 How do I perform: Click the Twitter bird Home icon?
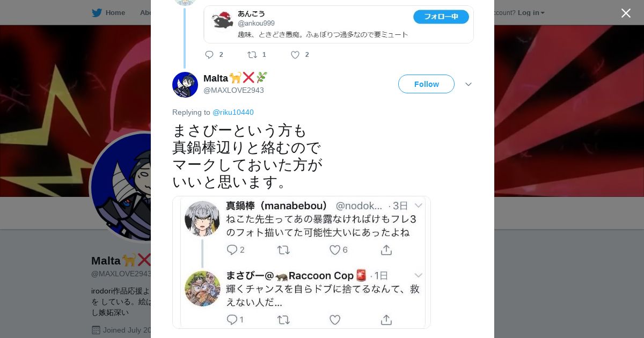tap(97, 12)
